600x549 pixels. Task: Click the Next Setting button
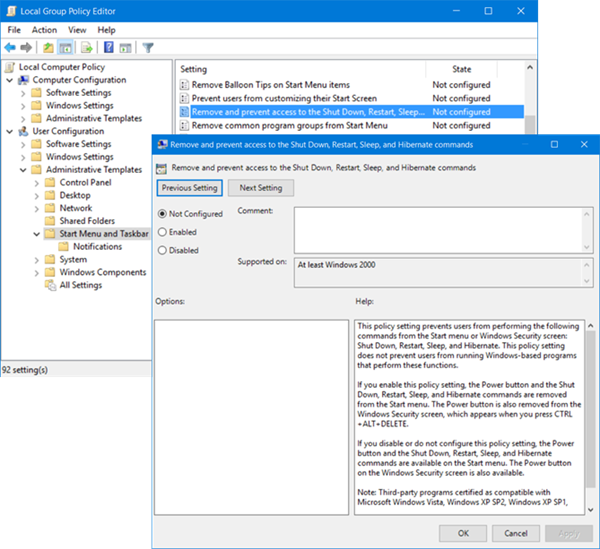tap(261, 188)
